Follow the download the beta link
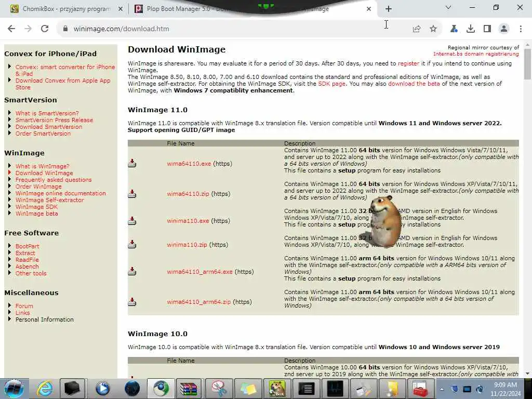The height and width of the screenshot is (399, 532). (x=414, y=84)
